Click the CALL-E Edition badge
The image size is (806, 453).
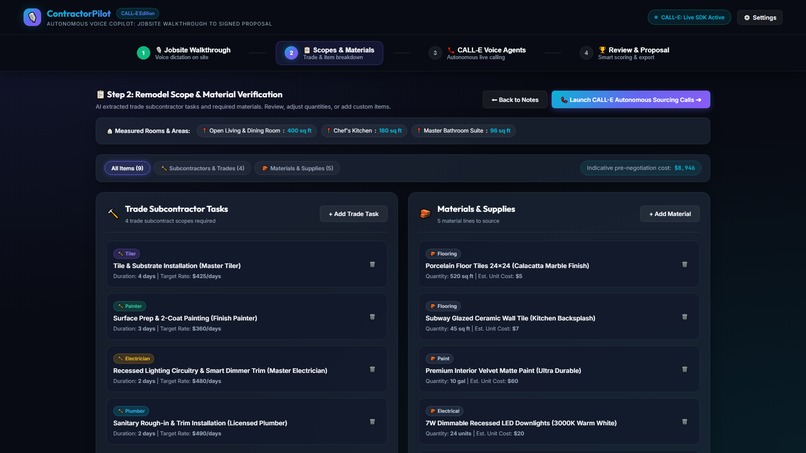coord(137,13)
